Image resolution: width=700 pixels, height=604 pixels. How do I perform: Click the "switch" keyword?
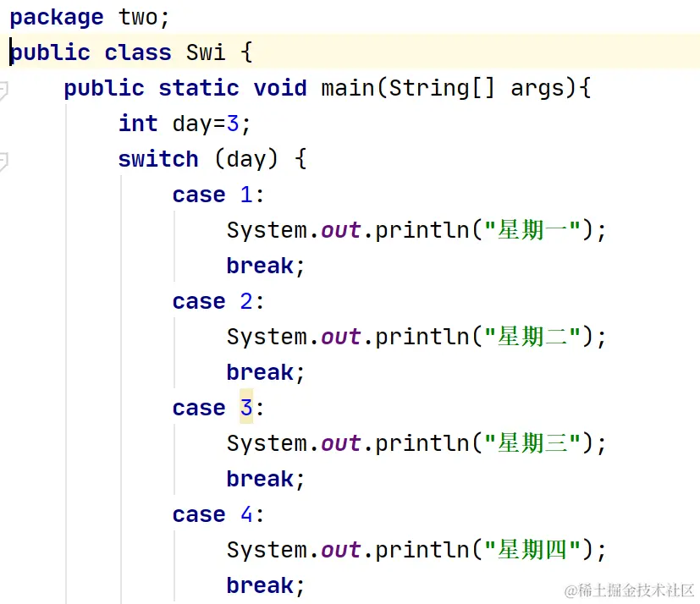click(158, 159)
